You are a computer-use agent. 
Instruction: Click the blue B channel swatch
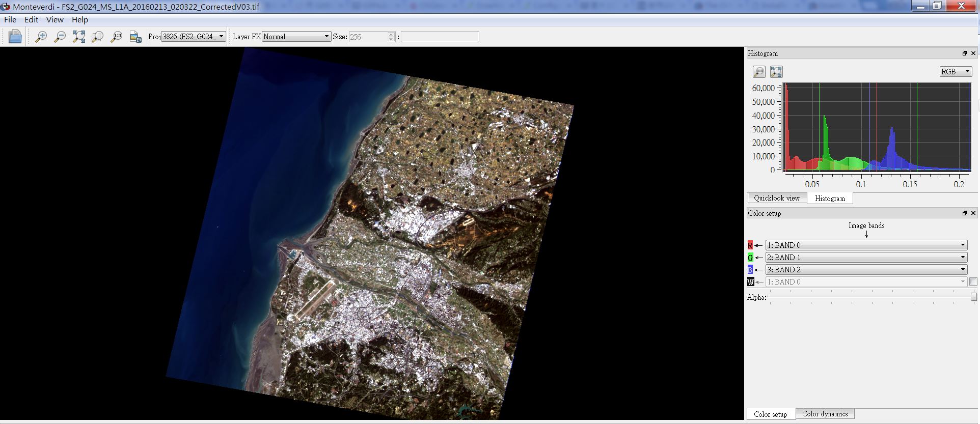(750, 270)
